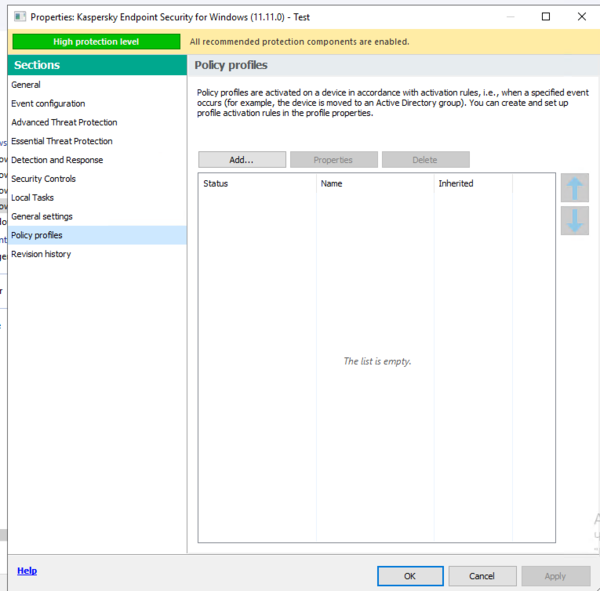Close the Properties window
The image size is (600, 591).
[x=582, y=16]
